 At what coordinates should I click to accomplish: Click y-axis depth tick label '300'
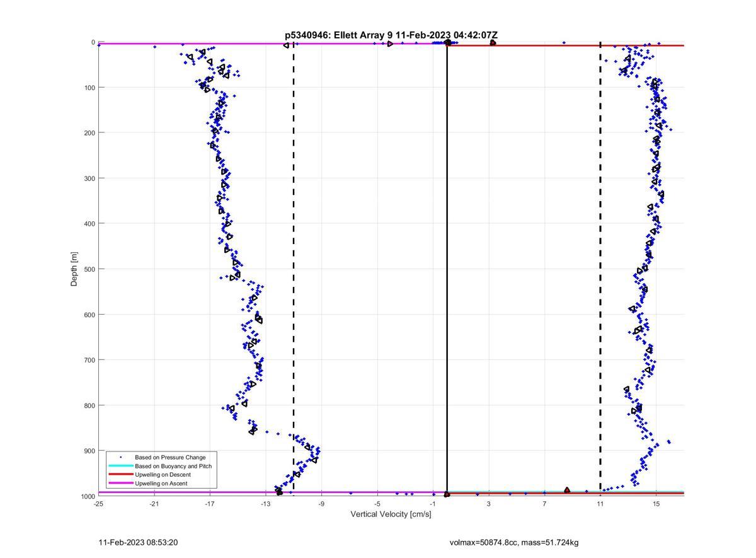pyautogui.click(x=89, y=178)
